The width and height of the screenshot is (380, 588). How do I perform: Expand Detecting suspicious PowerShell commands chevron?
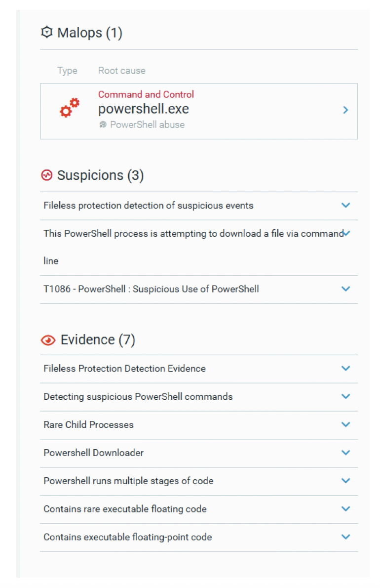click(x=345, y=396)
